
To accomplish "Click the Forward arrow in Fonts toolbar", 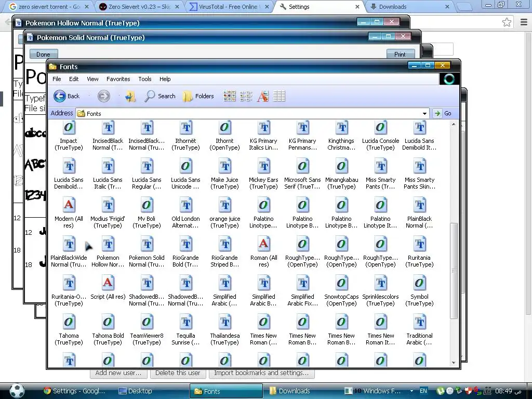I will [104, 96].
